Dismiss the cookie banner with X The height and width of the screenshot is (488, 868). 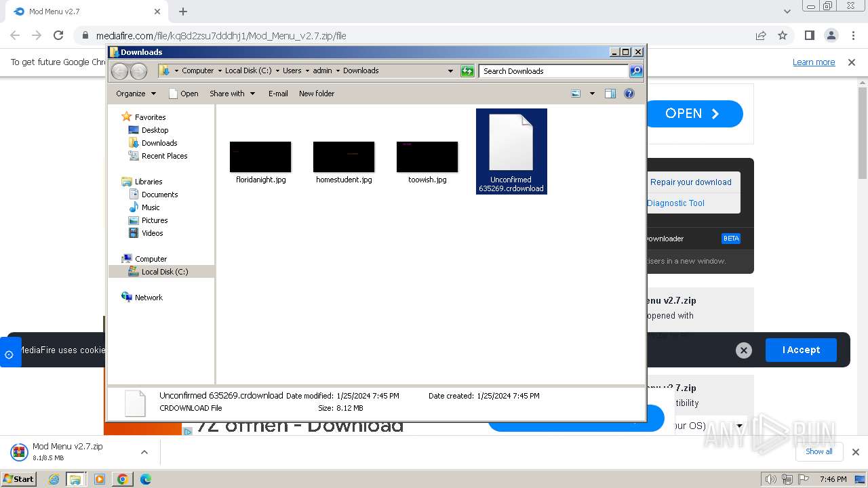click(744, 350)
